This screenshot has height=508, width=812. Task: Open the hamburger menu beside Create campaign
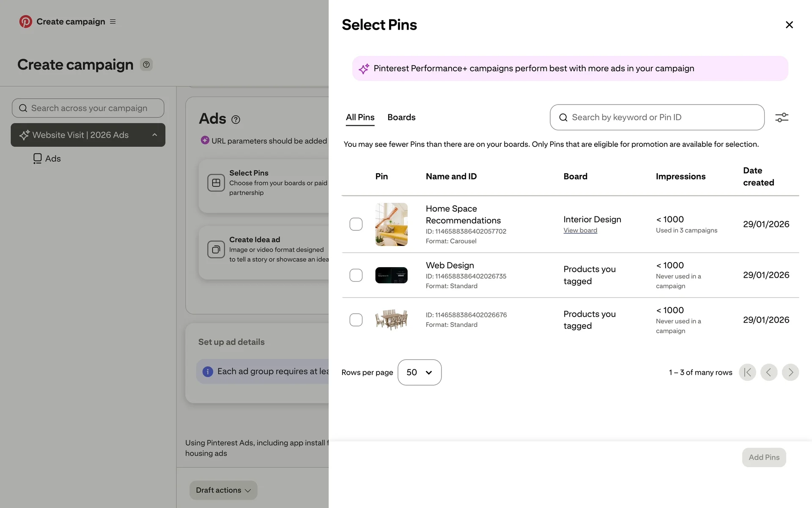click(113, 22)
